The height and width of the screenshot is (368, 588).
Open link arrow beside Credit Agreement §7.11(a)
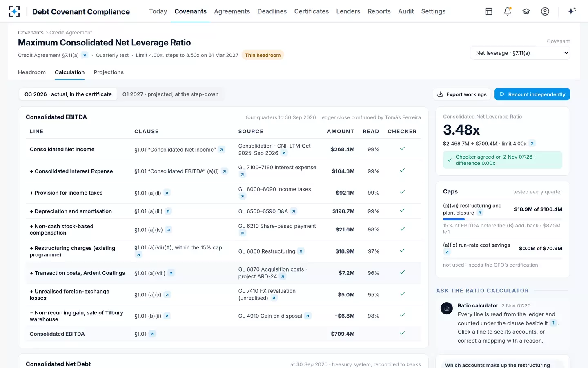point(85,55)
